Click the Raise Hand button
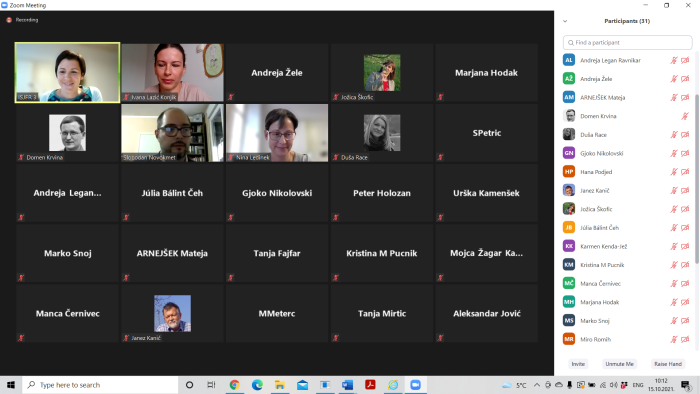The width and height of the screenshot is (700, 394). tap(668, 364)
